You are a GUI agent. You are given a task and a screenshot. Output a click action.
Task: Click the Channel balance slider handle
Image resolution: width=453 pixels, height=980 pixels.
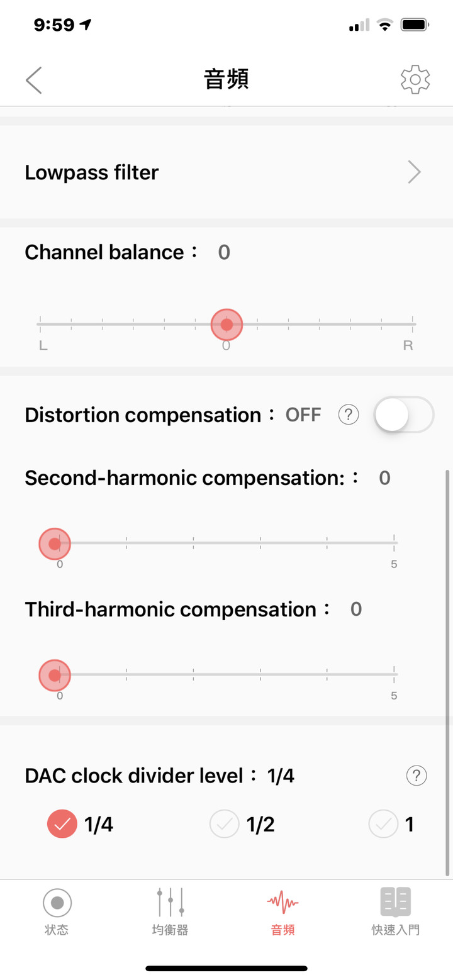click(226, 325)
